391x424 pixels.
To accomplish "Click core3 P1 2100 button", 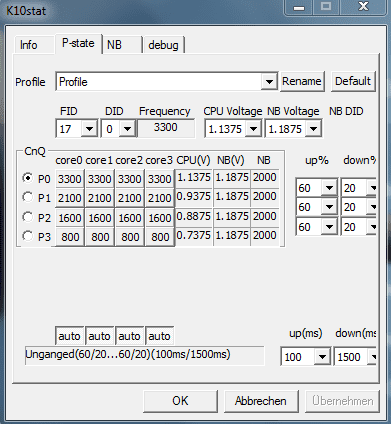I will tap(160, 198).
